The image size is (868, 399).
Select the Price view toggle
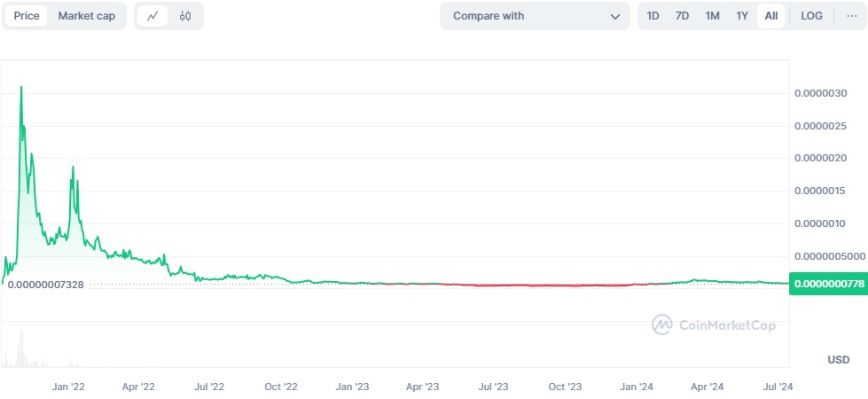pyautogui.click(x=27, y=16)
